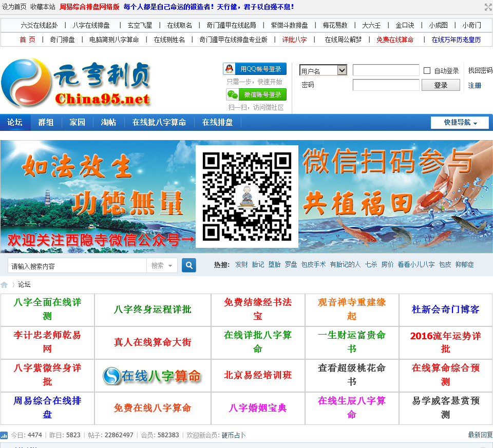Open the 群组 nav tab
The height and width of the screenshot is (448, 493).
point(46,123)
